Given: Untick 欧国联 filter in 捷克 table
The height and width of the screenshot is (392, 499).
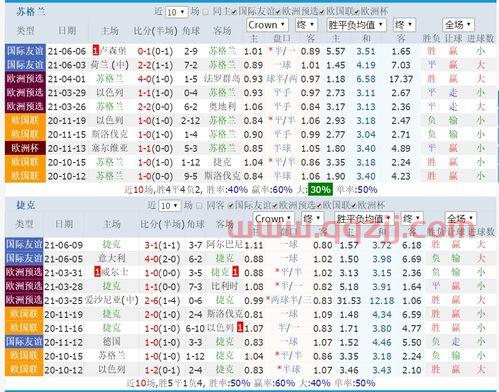Looking at the screenshot, I should pyautogui.click(x=319, y=206).
